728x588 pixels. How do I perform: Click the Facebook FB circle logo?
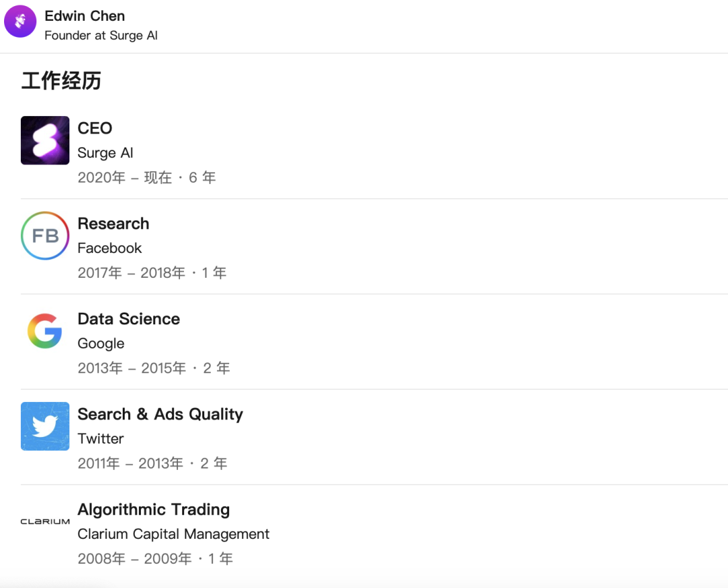(45, 236)
